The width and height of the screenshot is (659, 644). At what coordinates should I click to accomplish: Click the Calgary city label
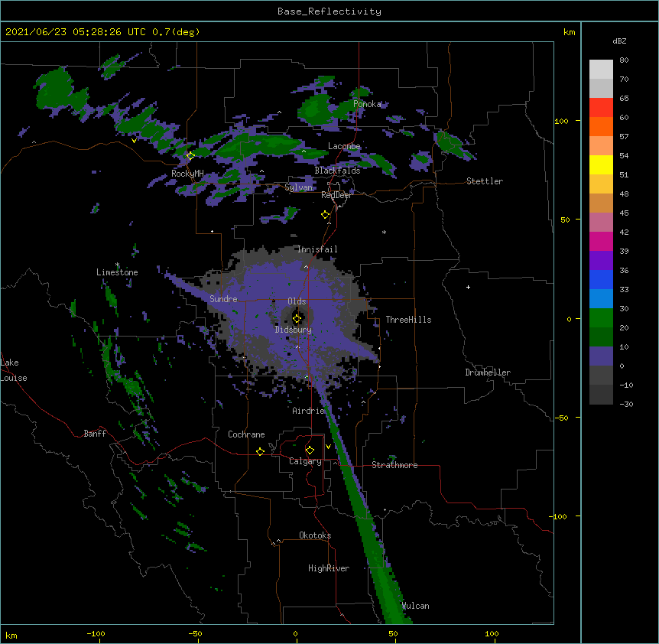pos(305,461)
